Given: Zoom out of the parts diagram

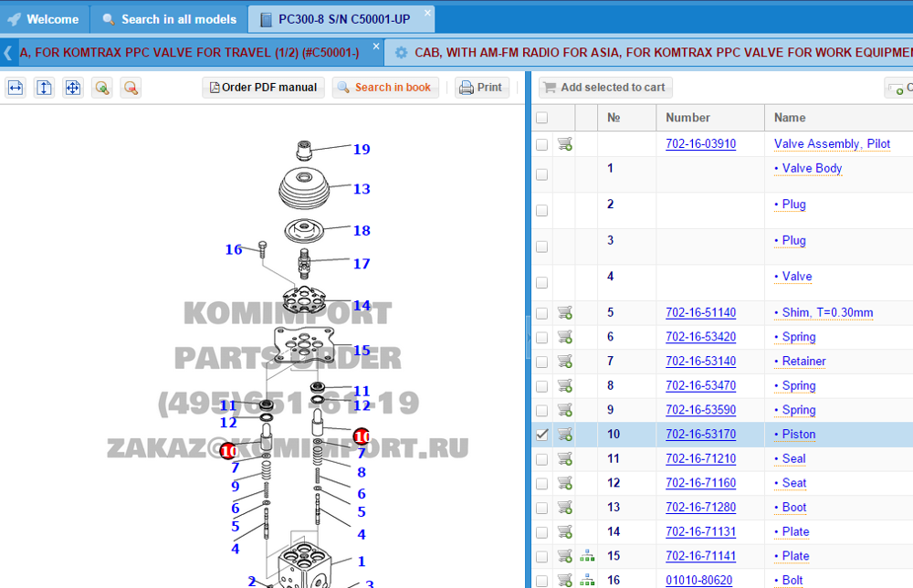Looking at the screenshot, I should pos(131,88).
